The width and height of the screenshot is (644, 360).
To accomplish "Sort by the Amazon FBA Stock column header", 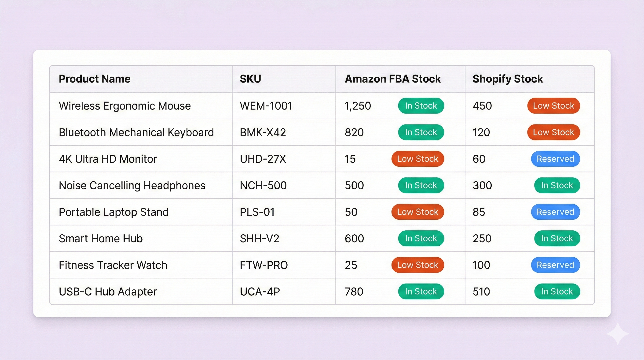I will tap(393, 79).
